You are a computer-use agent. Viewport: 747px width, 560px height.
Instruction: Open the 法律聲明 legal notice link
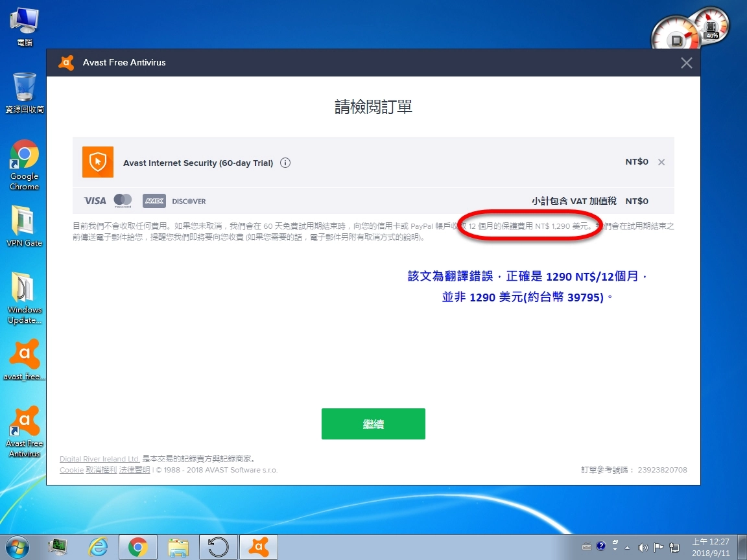coord(134,470)
